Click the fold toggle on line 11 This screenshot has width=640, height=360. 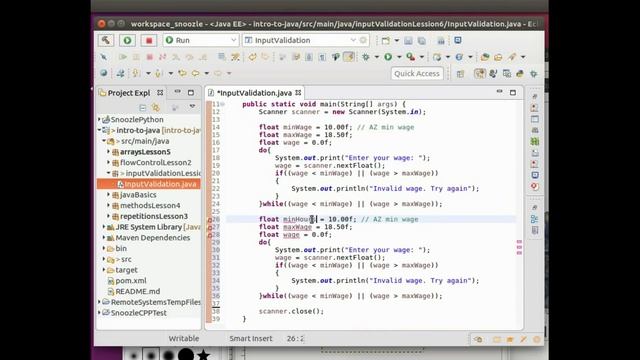click(222, 104)
